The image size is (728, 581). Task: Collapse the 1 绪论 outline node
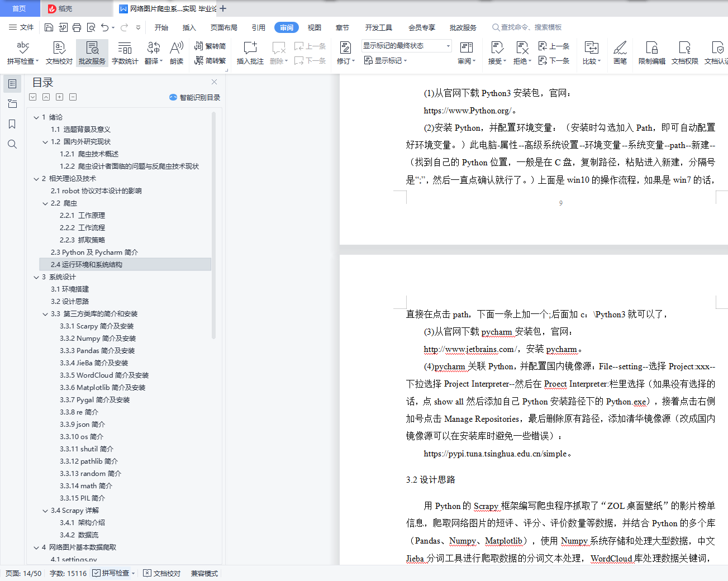36,117
